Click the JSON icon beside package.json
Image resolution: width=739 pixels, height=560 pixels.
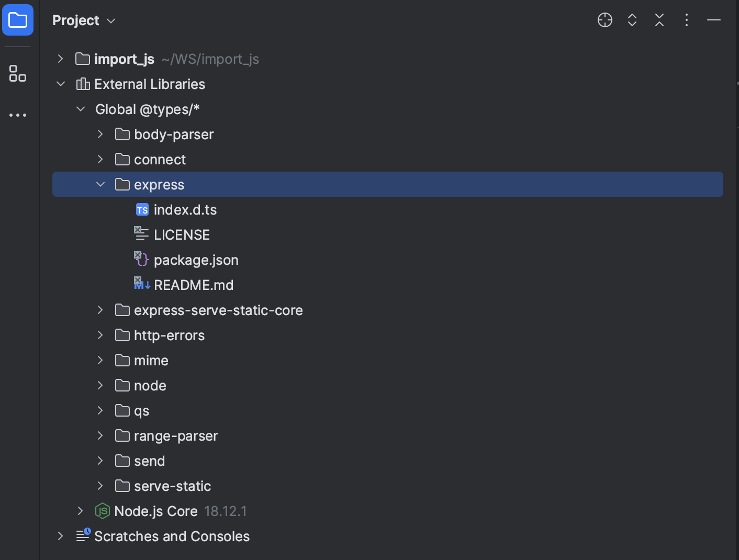tap(141, 259)
